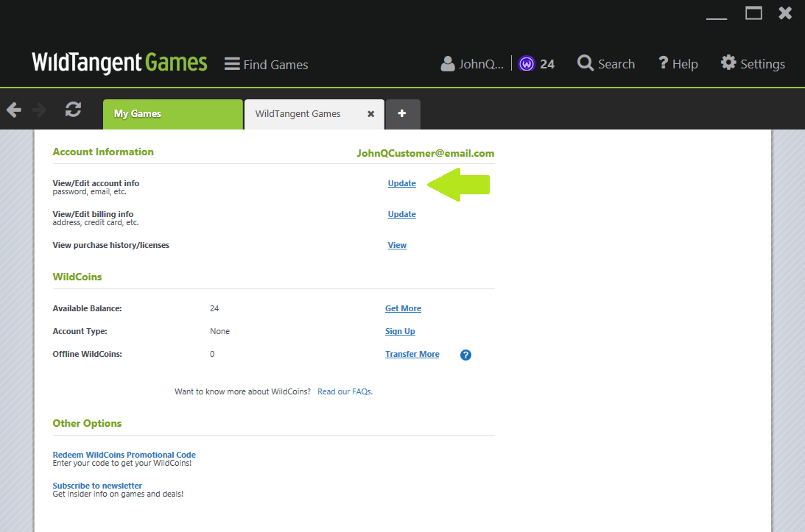Image resolution: width=805 pixels, height=532 pixels.
Task: Click the Offline WildCoins value 0
Action: click(x=212, y=354)
